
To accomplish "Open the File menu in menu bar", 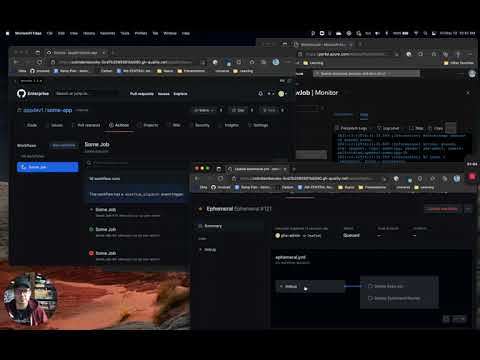I will [49, 33].
